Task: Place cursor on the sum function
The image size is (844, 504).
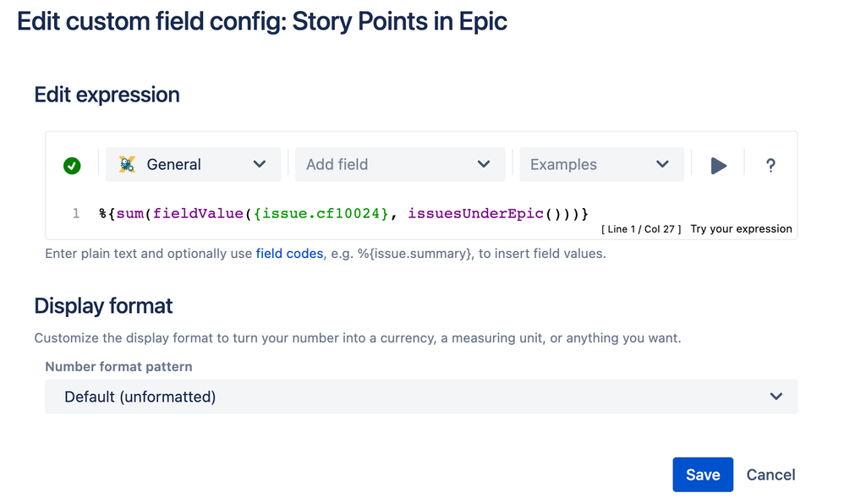Action: point(129,214)
